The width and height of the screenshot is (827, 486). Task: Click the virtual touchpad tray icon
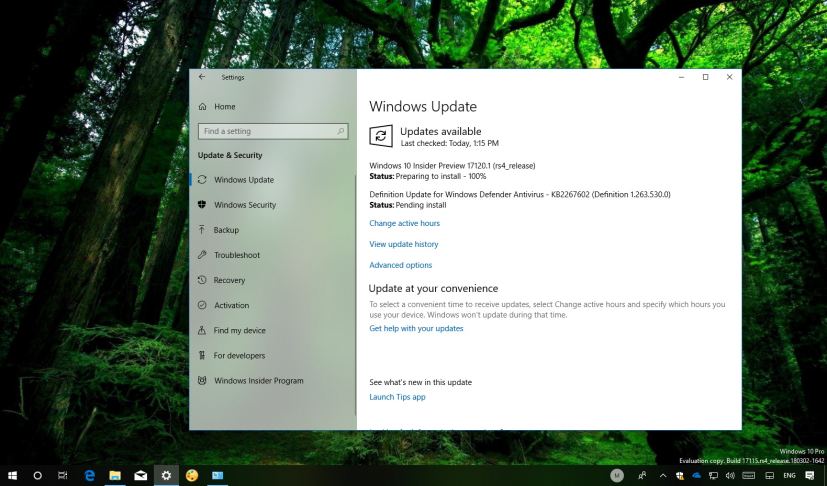pyautogui.click(x=770, y=475)
